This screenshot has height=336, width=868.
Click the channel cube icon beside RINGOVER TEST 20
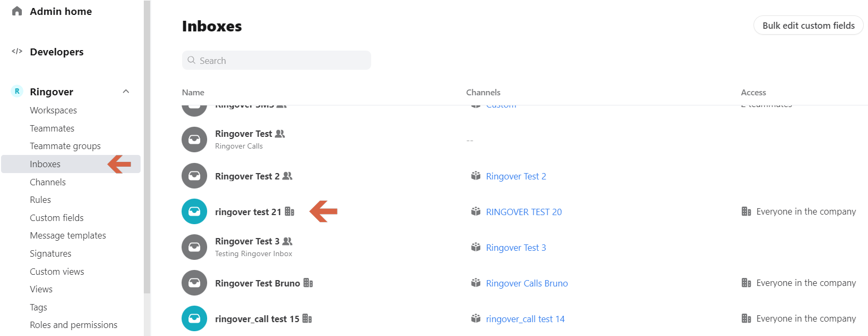coord(476,211)
